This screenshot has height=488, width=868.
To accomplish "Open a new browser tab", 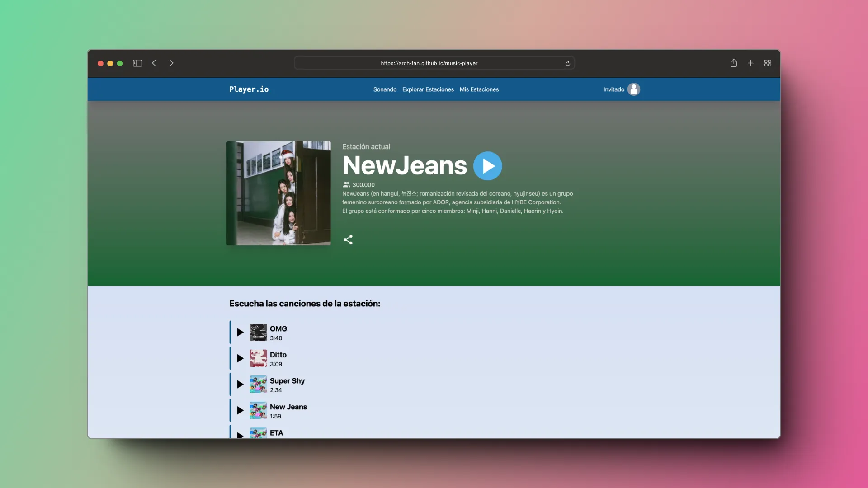I will point(750,63).
